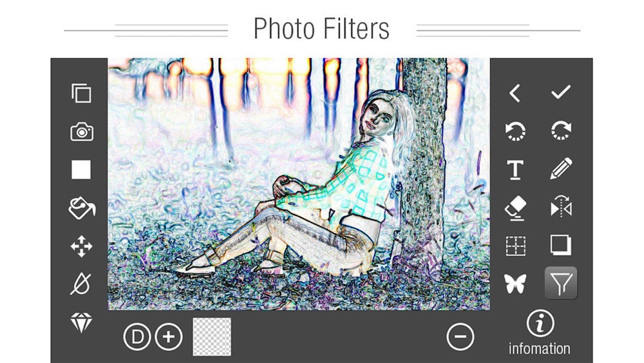Screen dimensions: 644x363
Task: Select the paint bucket fill tool
Action: tap(82, 208)
